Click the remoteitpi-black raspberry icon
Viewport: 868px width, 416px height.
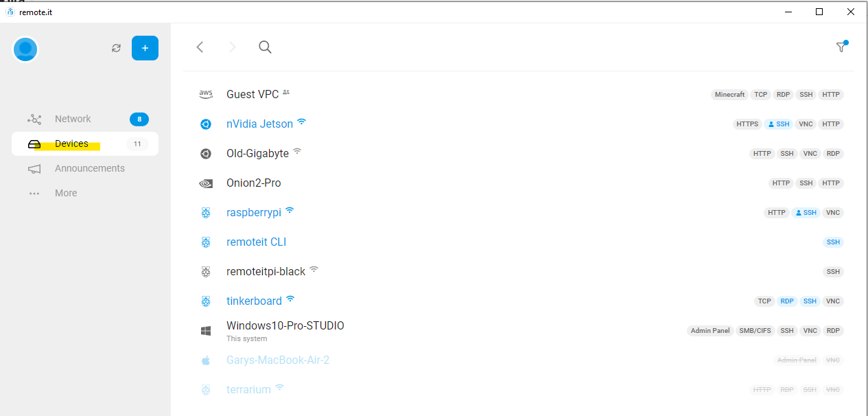[x=205, y=272]
